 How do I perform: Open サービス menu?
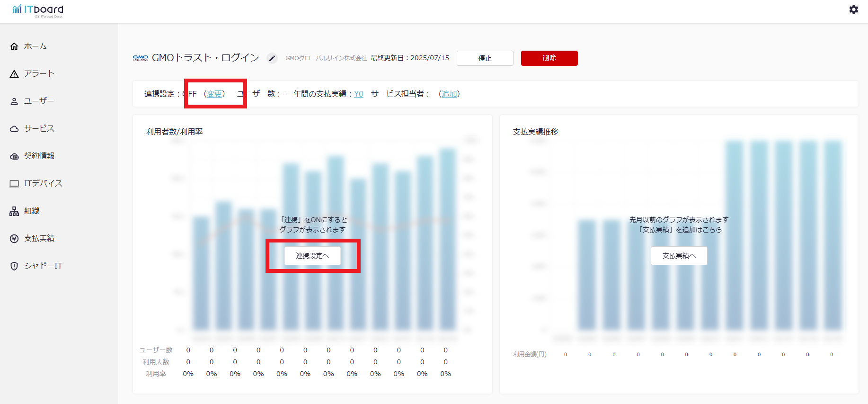click(x=39, y=129)
